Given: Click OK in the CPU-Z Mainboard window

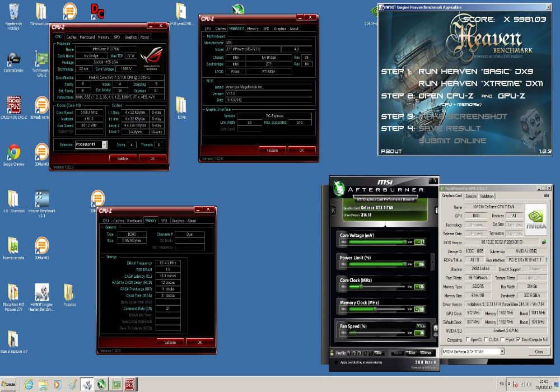Looking at the screenshot, I should point(302,150).
